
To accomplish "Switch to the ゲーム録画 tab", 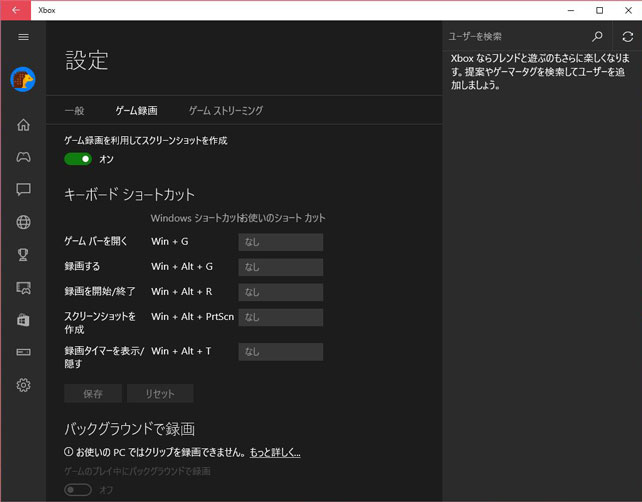I will click(136, 111).
